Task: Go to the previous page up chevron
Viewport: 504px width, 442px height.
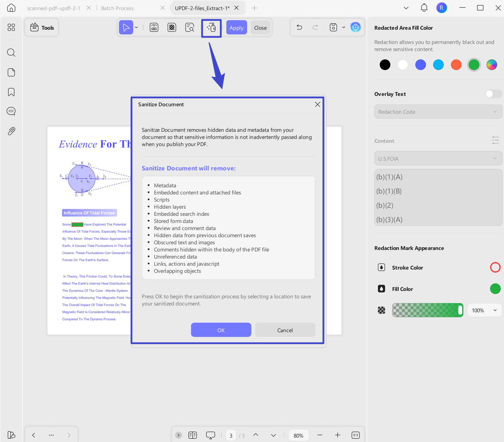Action: point(256,435)
